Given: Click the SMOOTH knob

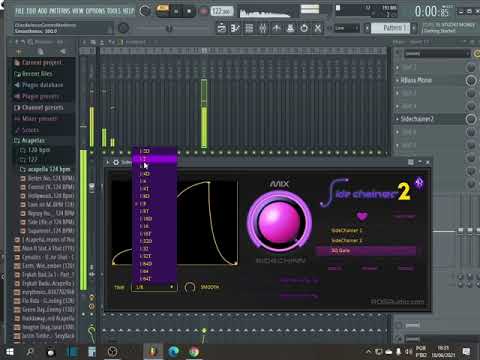Looking at the screenshot, I should pos(190,287).
